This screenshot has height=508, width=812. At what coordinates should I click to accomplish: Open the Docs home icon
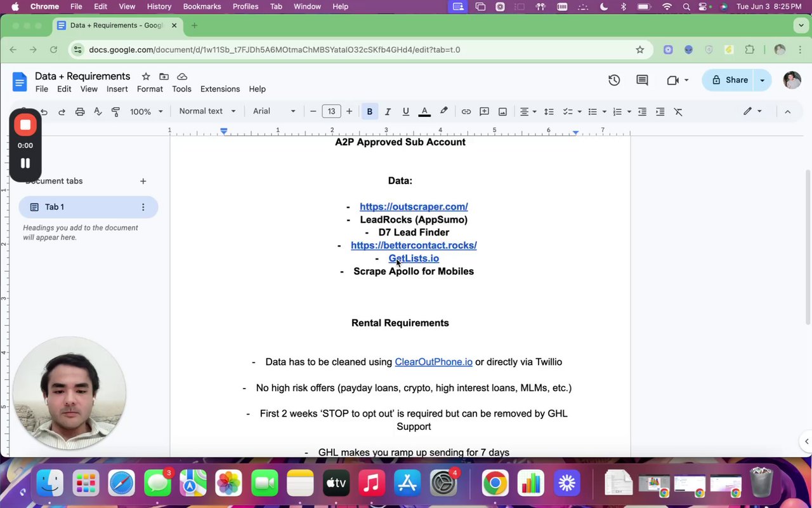click(20, 82)
